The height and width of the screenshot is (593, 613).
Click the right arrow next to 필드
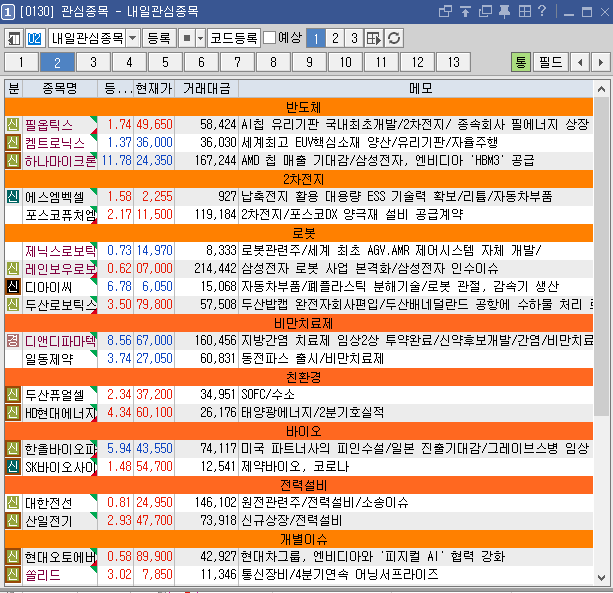[x=601, y=62]
